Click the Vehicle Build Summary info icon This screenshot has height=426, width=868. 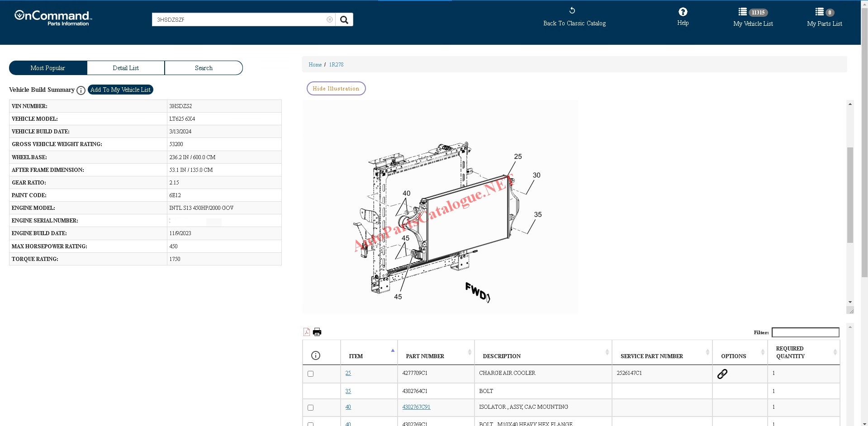pyautogui.click(x=81, y=90)
